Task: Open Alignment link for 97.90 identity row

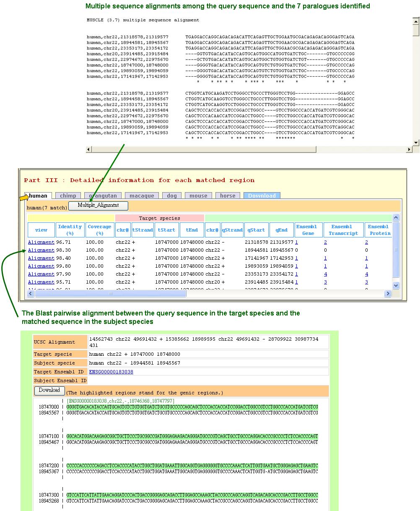Action: (41, 274)
